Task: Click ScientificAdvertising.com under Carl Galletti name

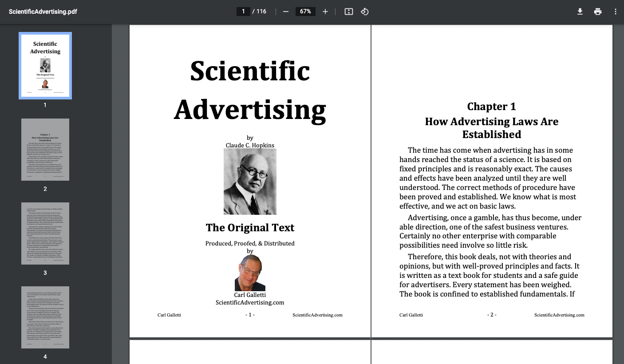Action: (250, 302)
